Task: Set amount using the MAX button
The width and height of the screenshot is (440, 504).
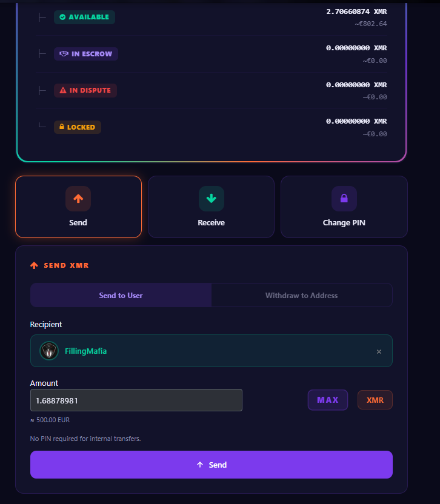Action: point(328,400)
